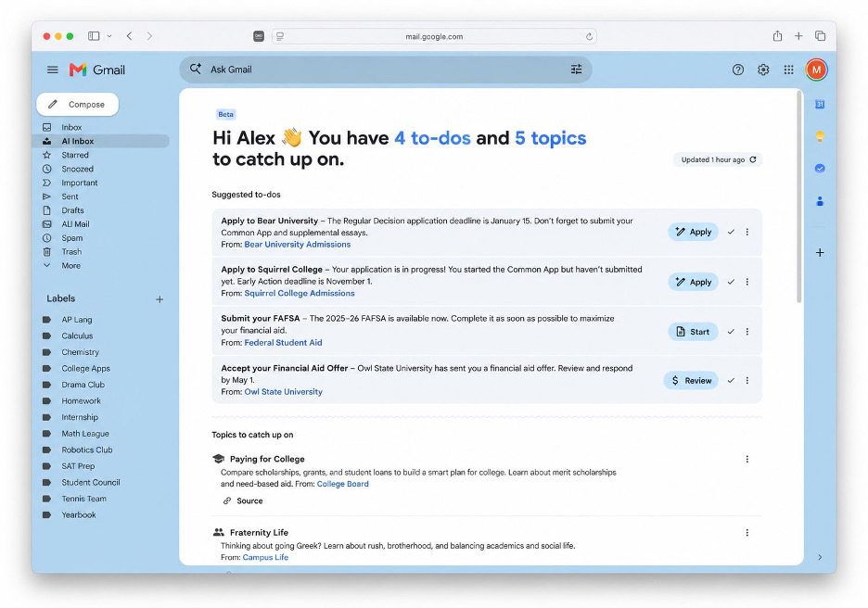The height and width of the screenshot is (608, 868).
Task: Open Federal Student Aid sender link
Action: (x=283, y=342)
